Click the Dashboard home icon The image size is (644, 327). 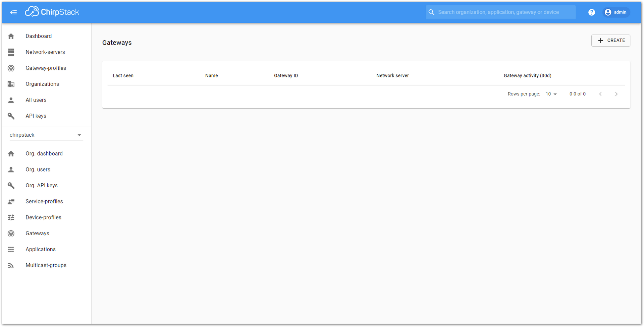[11, 36]
